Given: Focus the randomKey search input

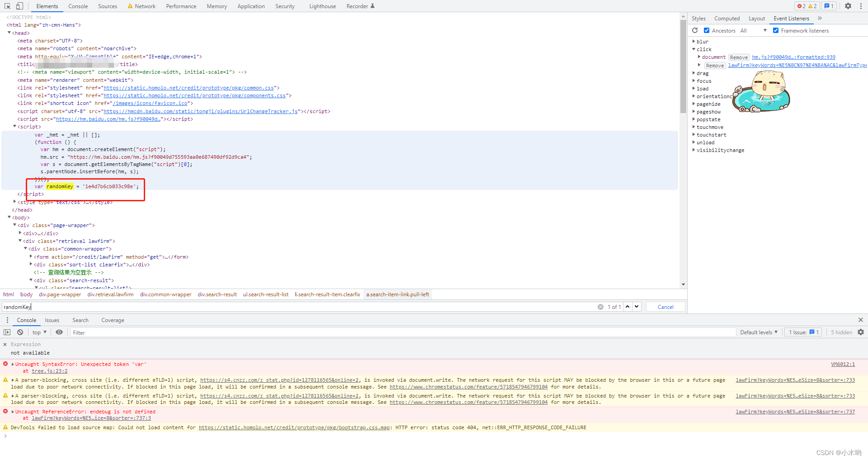Looking at the screenshot, I should coord(298,307).
